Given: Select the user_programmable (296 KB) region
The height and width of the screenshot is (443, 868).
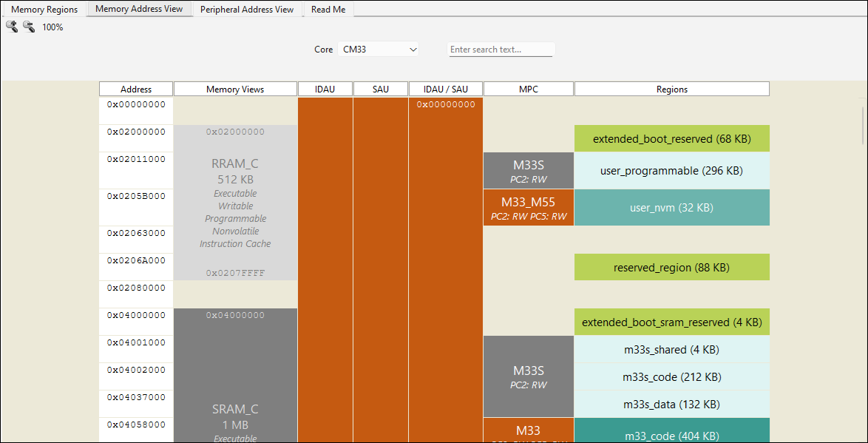Looking at the screenshot, I should (671, 171).
